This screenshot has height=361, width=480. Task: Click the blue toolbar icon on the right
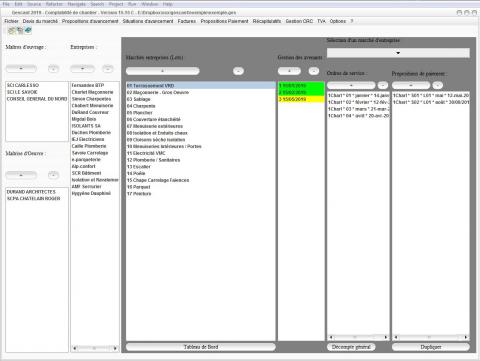[28, 30]
